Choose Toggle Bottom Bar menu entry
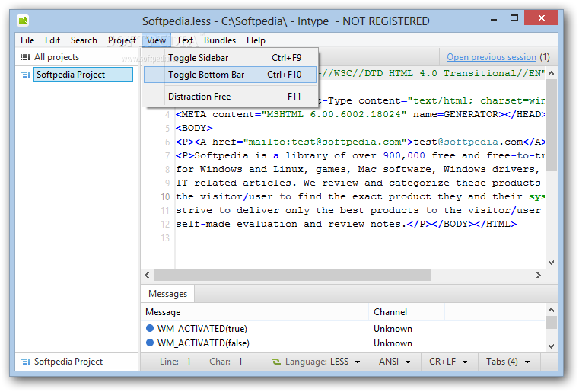579x392 pixels. pyautogui.click(x=230, y=75)
